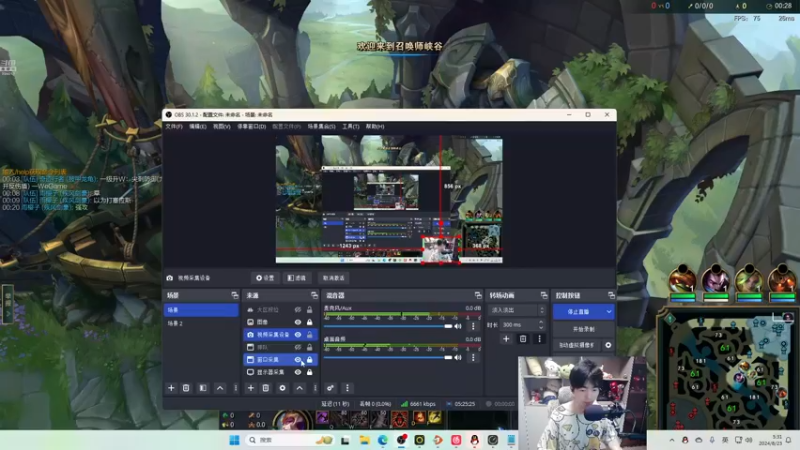
Task: Adjust the Mic/Aux volume slider
Action: (388, 326)
